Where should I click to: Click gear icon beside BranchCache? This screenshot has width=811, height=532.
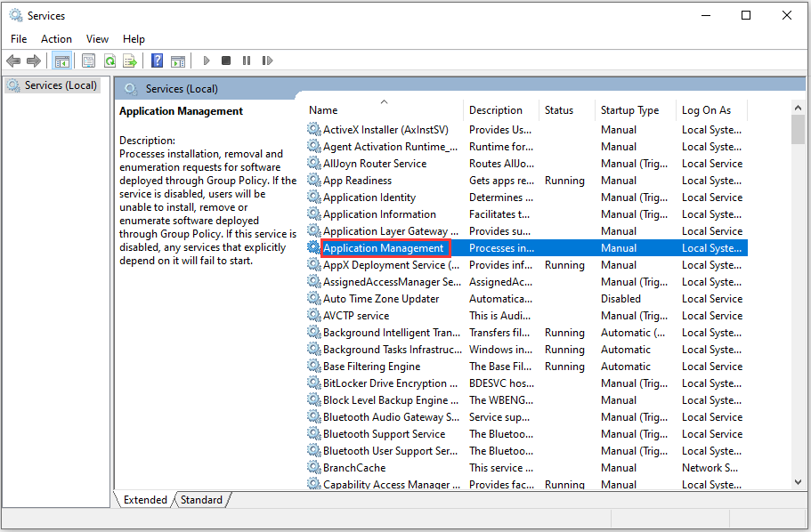click(314, 467)
